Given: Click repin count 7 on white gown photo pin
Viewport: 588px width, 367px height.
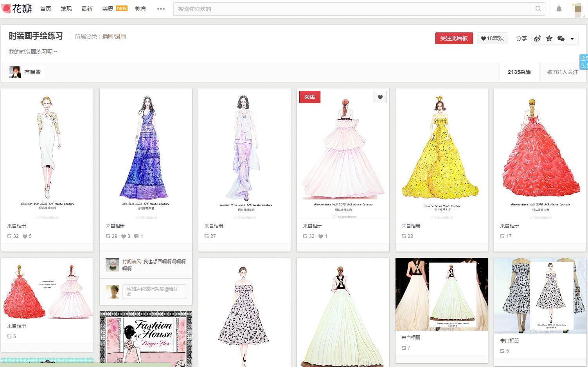Looking at the screenshot, I should [x=406, y=348].
